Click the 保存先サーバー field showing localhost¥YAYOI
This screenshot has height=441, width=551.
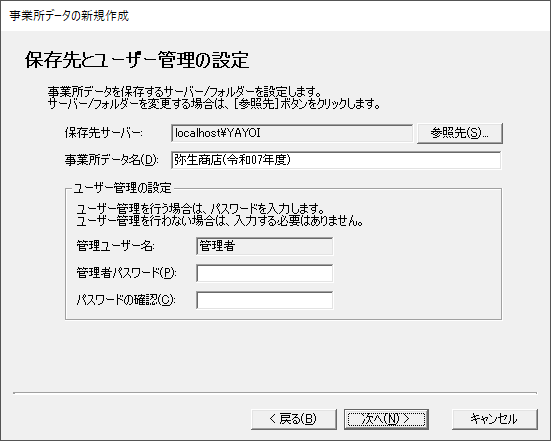292,133
